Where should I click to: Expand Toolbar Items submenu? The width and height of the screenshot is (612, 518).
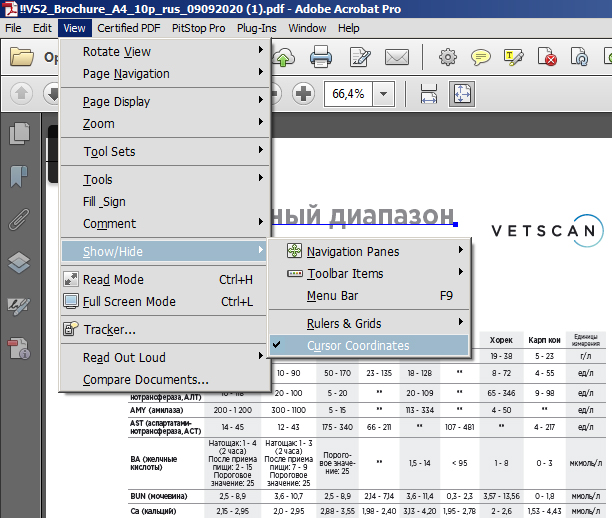pos(369,274)
